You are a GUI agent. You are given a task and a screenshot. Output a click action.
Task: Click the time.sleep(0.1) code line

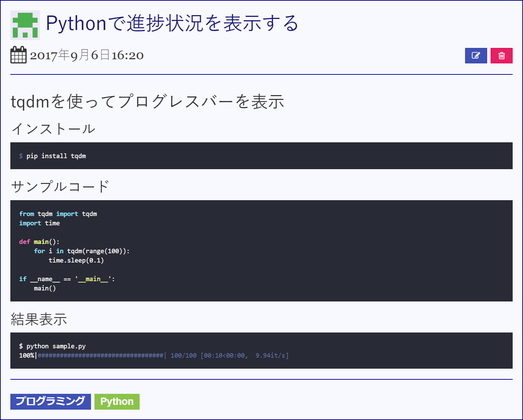[x=76, y=260]
